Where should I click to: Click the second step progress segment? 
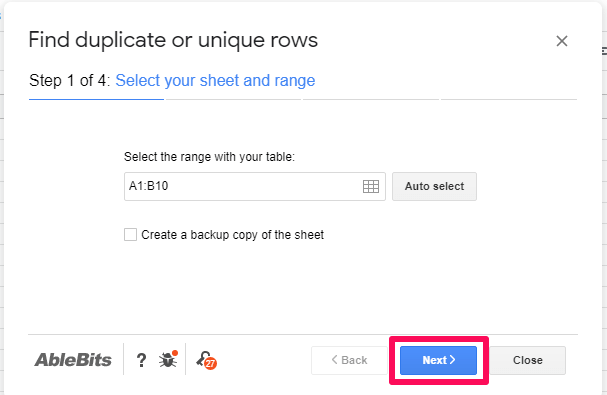tap(233, 100)
